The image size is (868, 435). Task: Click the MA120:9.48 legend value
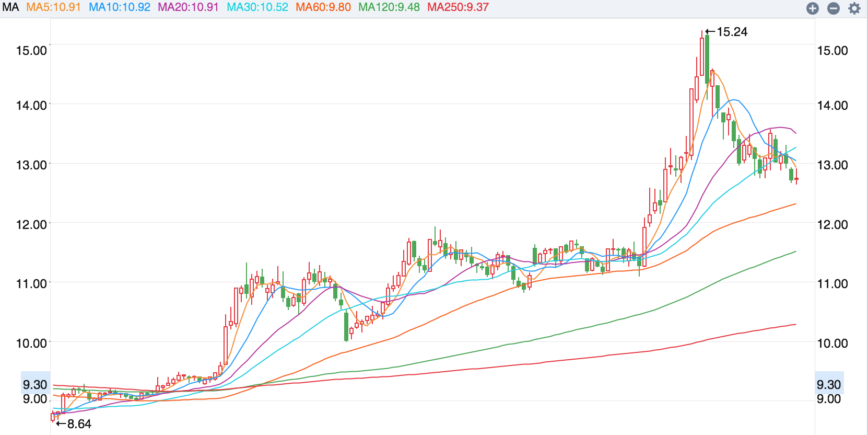[389, 7]
